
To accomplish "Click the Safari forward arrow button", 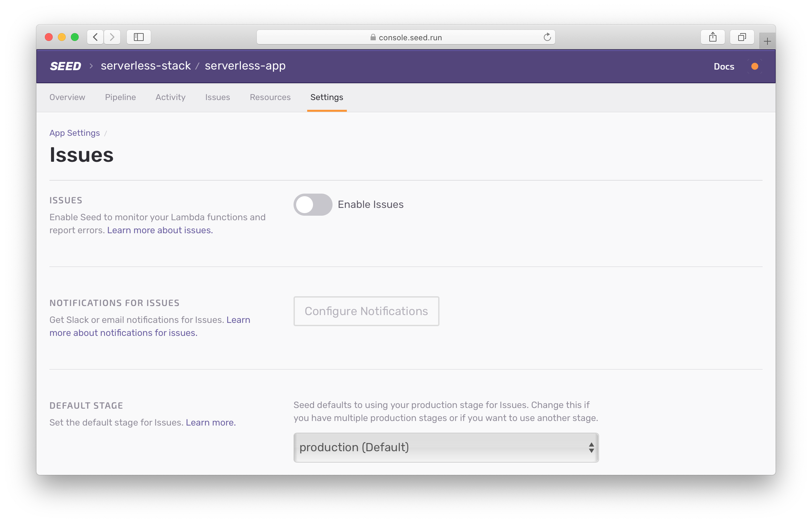I will (112, 37).
